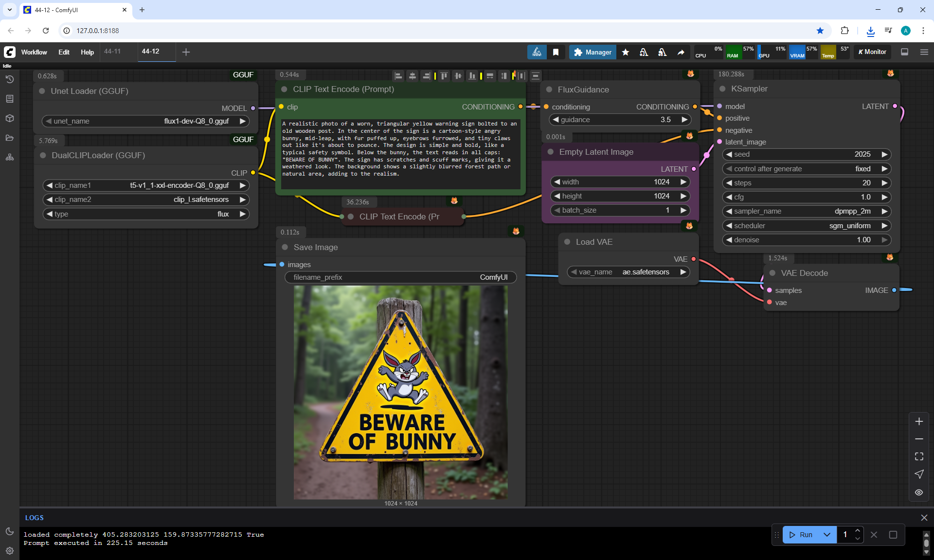Expand the Run button dropdown arrow

[827, 535]
